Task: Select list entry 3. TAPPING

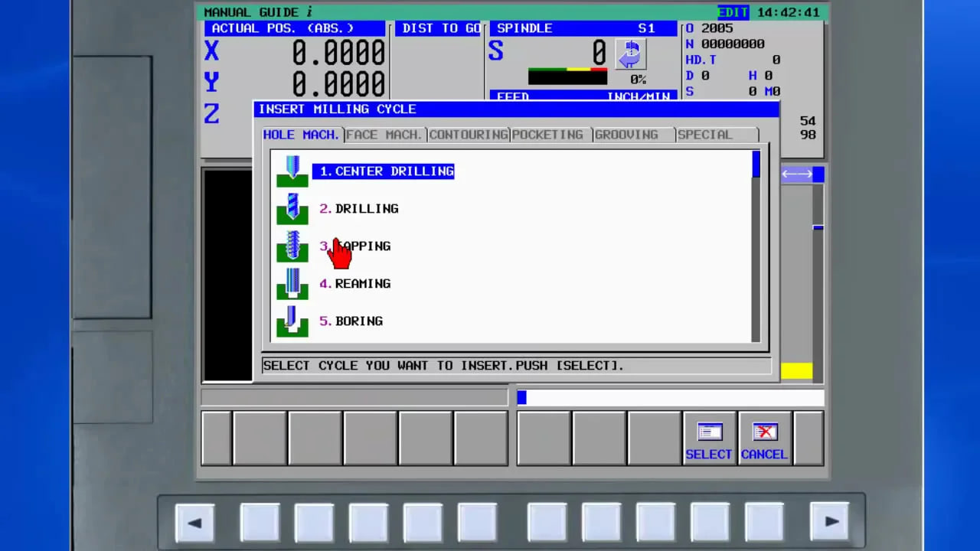Action: click(355, 246)
